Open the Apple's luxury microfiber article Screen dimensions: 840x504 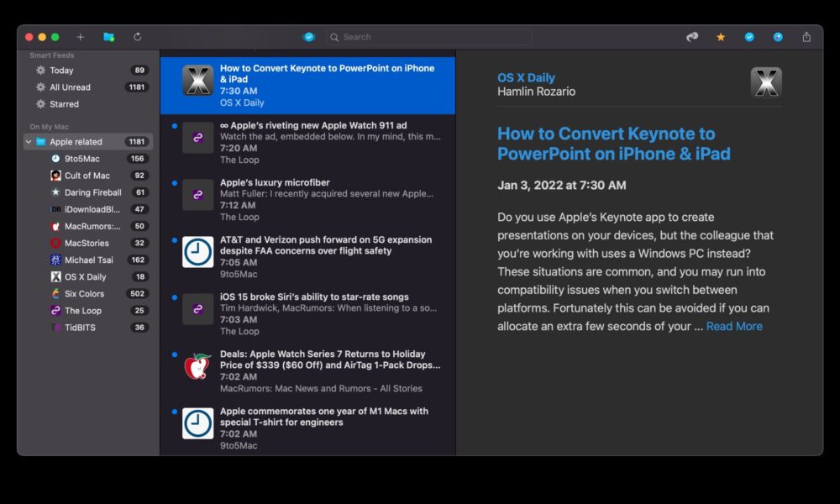307,200
